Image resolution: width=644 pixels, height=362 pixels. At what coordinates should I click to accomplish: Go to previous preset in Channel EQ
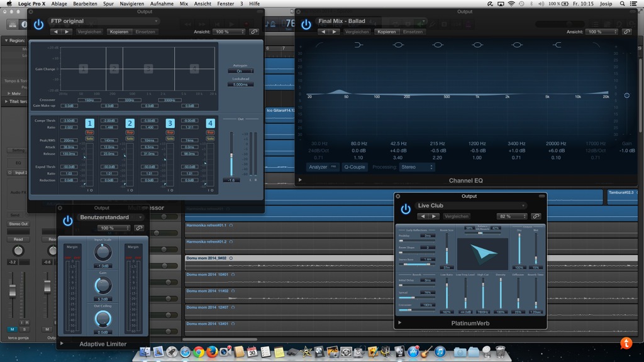point(323,31)
